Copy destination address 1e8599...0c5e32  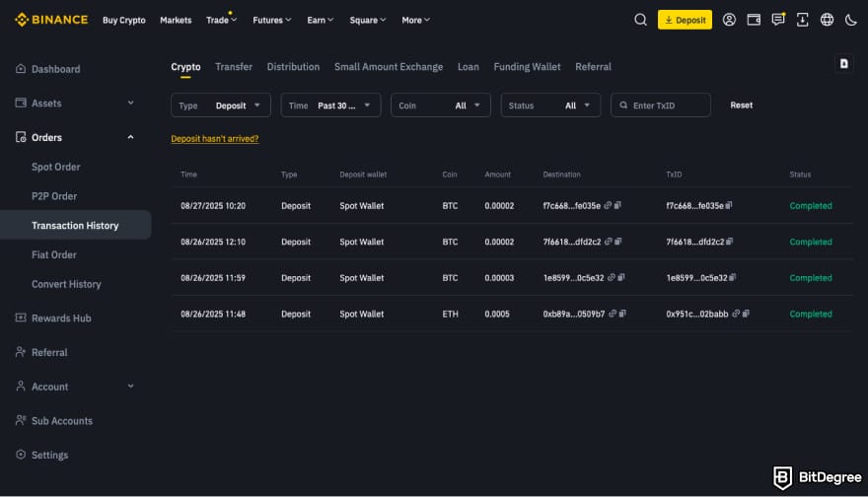pyautogui.click(x=621, y=277)
